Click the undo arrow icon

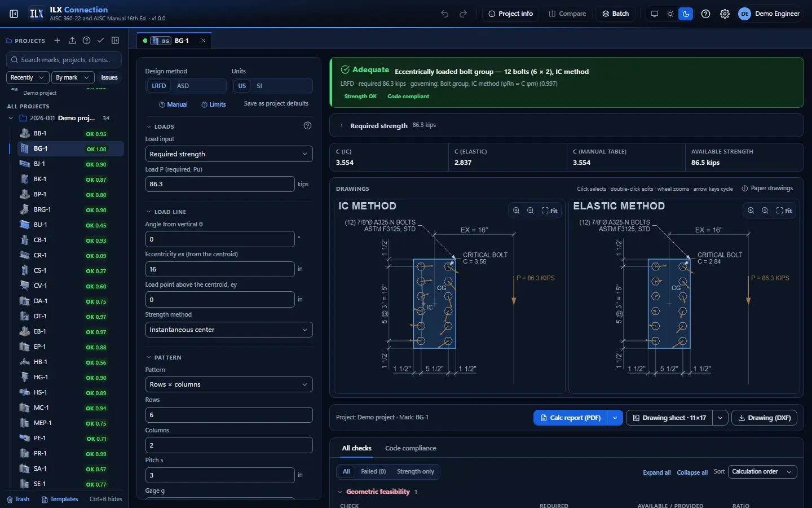click(x=445, y=14)
